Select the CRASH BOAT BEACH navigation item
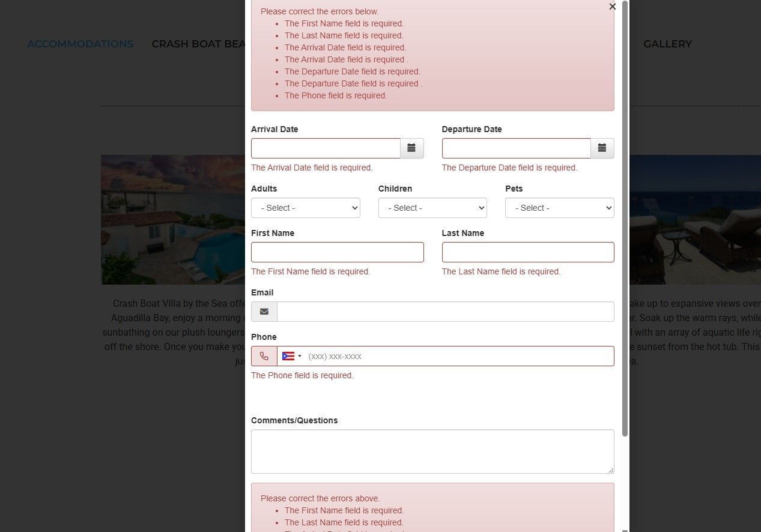The width and height of the screenshot is (761, 532). pos(199,43)
